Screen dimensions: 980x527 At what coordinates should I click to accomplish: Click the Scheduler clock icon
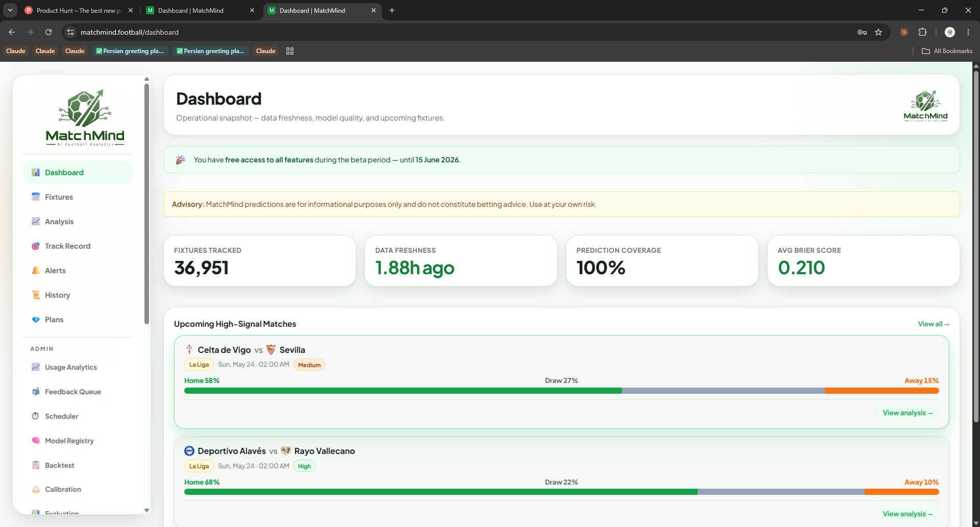click(36, 416)
